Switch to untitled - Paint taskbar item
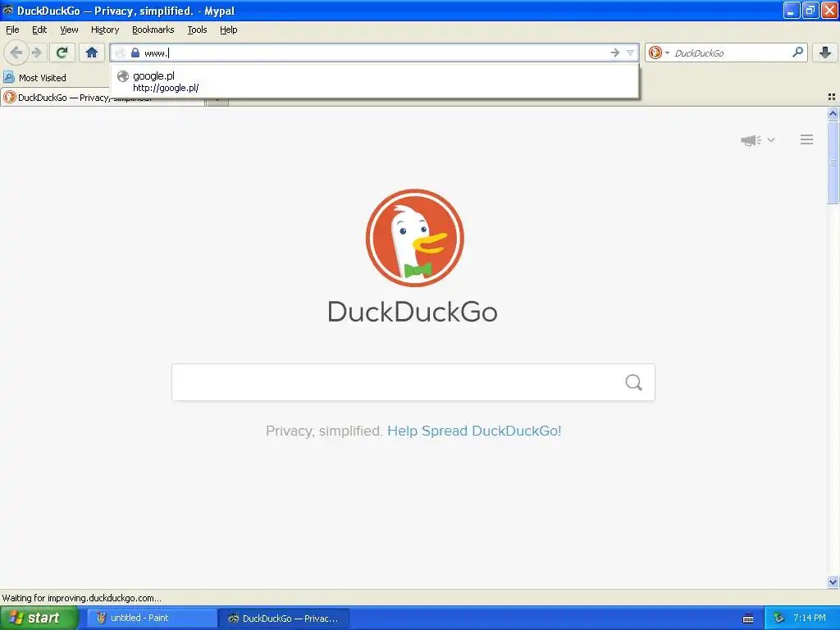840x630 pixels. (151, 619)
